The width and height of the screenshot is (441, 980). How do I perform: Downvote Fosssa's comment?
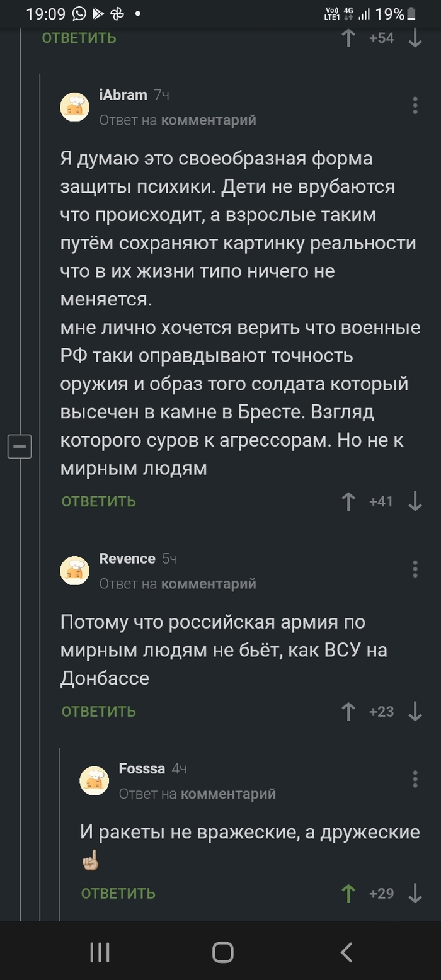[x=415, y=893]
